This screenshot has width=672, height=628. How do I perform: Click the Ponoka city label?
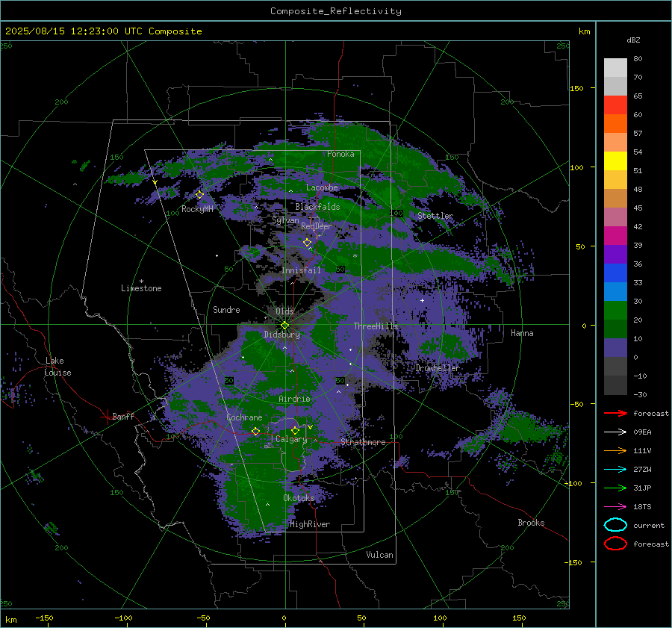point(340,155)
